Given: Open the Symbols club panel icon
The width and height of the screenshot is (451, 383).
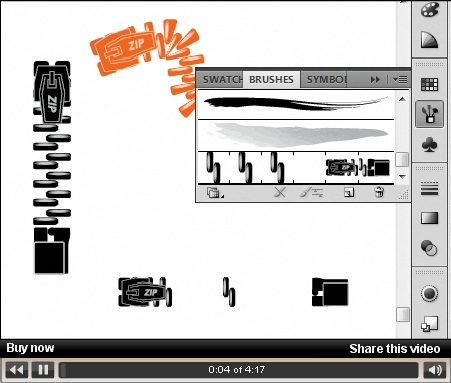Looking at the screenshot, I should coord(429,145).
